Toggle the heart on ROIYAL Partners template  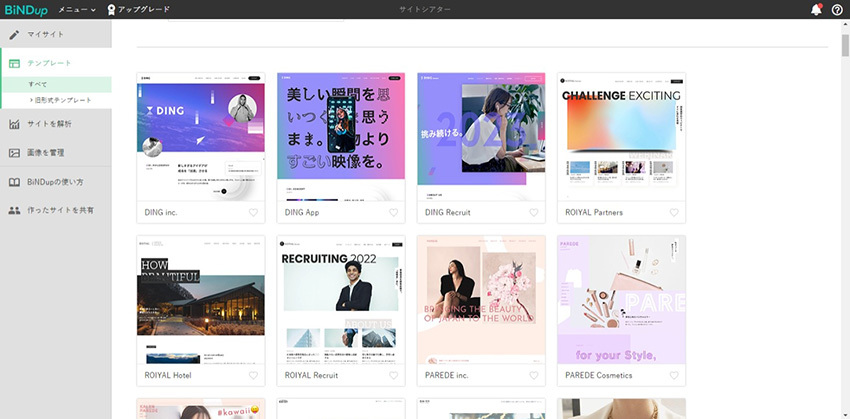(674, 213)
